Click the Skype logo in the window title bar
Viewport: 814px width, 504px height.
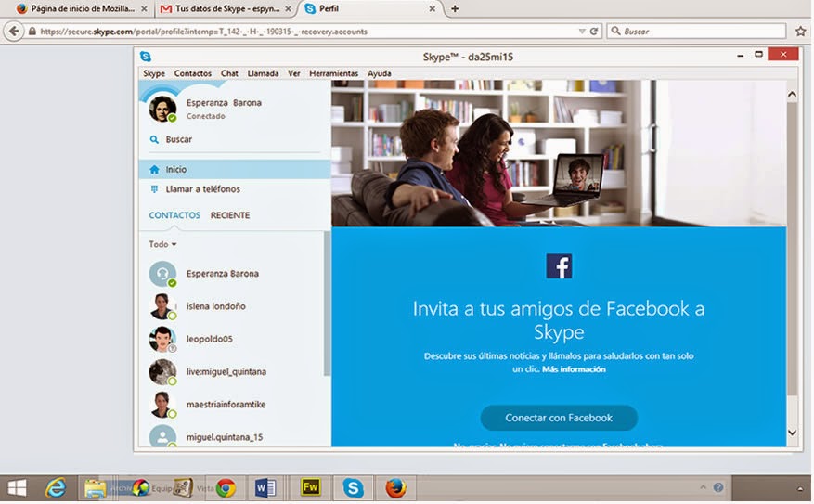pyautogui.click(x=146, y=56)
